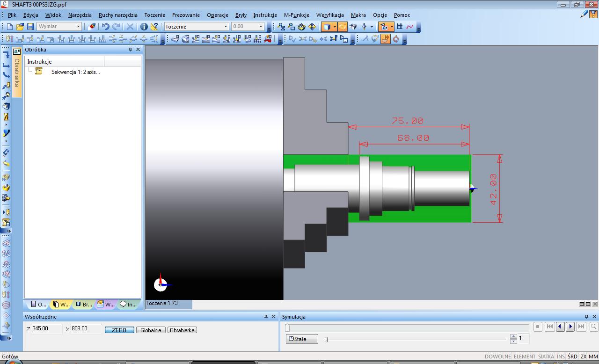Click the ZERO button
Screen dimensions: 599x364
[119, 330]
